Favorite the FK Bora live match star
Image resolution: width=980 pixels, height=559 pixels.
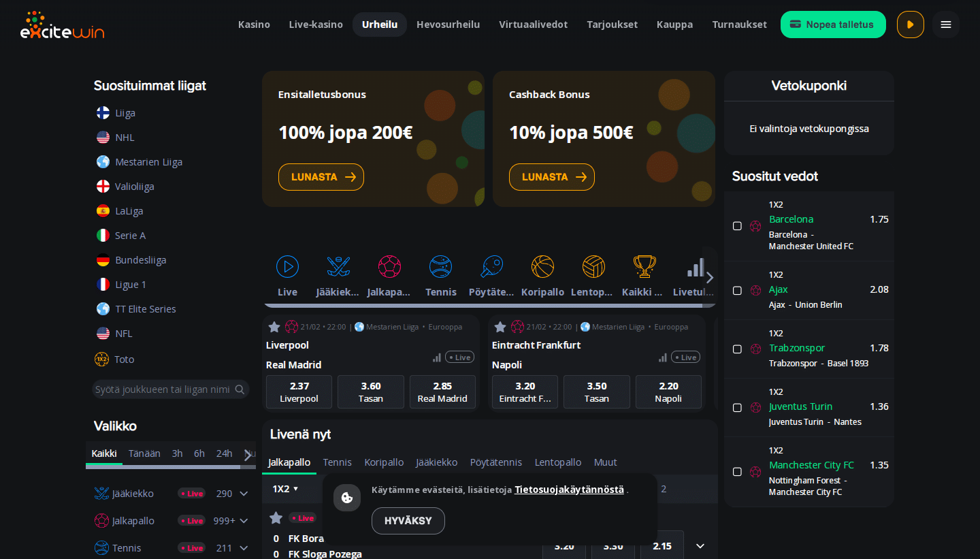276,518
